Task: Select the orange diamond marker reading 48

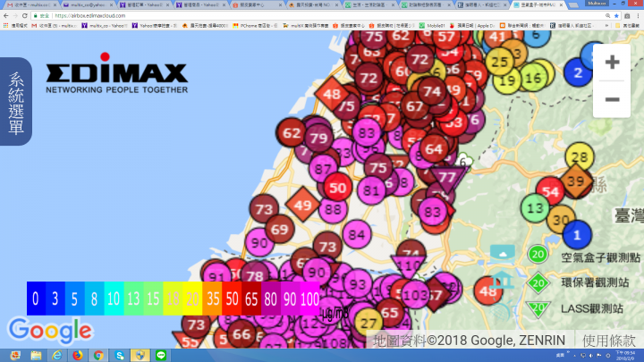Action: coord(332,94)
